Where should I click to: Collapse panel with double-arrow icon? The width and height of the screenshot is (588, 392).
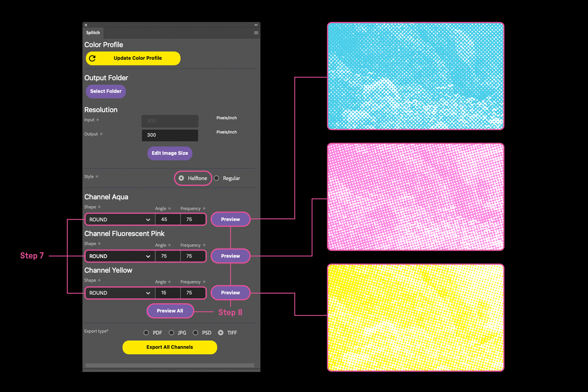click(x=256, y=25)
